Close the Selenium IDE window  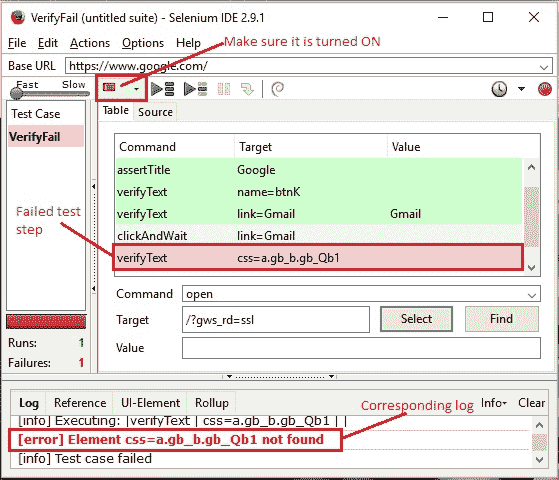[x=534, y=17]
